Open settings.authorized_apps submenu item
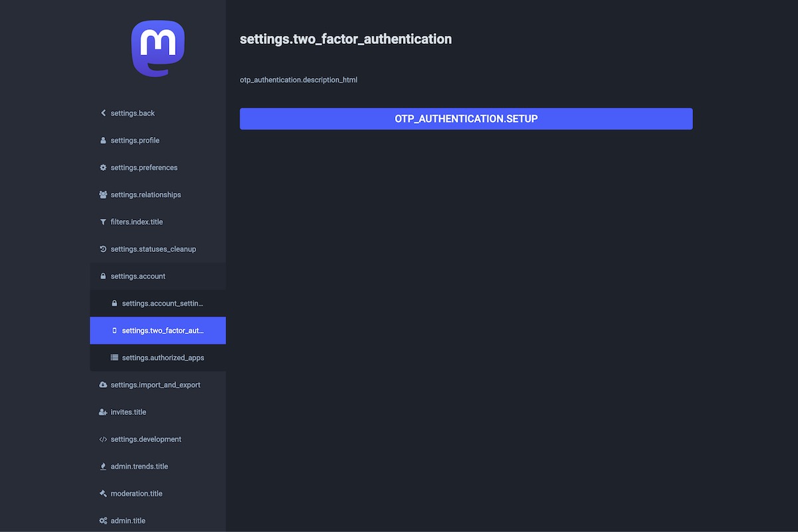798x532 pixels. (x=162, y=358)
